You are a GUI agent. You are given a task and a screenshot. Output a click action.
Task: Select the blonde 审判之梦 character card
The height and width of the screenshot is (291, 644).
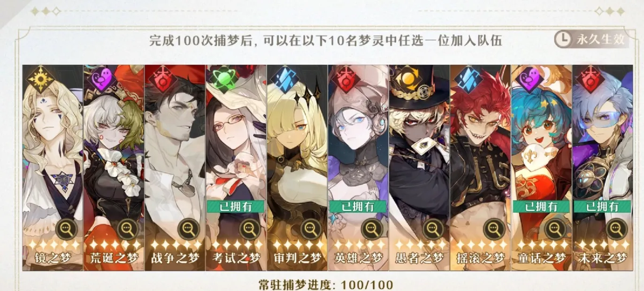[297, 168]
